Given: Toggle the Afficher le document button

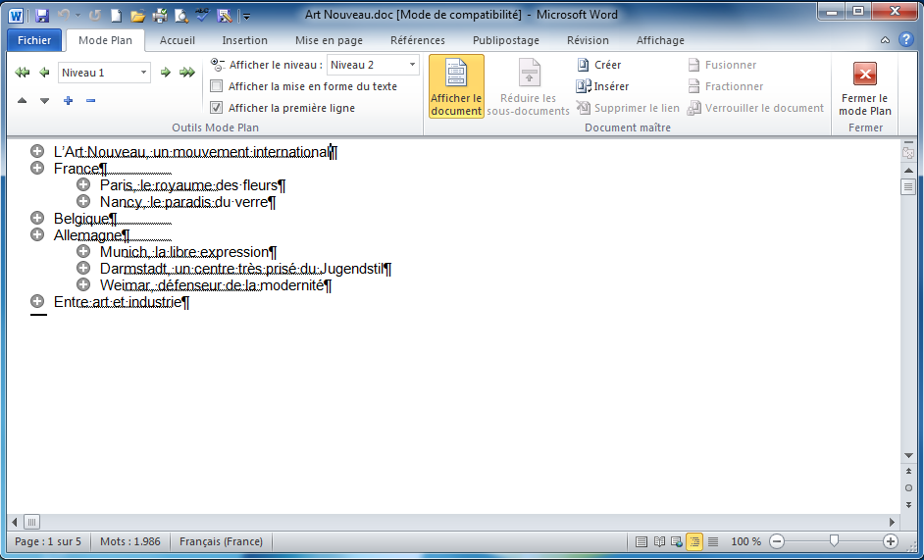Looking at the screenshot, I should point(456,86).
